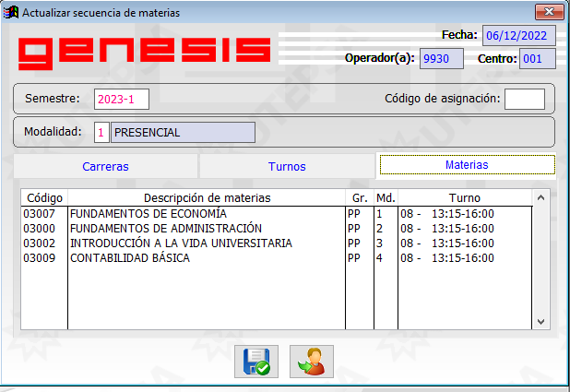Click the Fecha field 06/12/2022
Screen dimensions: 570x392
pyautogui.click(x=519, y=36)
